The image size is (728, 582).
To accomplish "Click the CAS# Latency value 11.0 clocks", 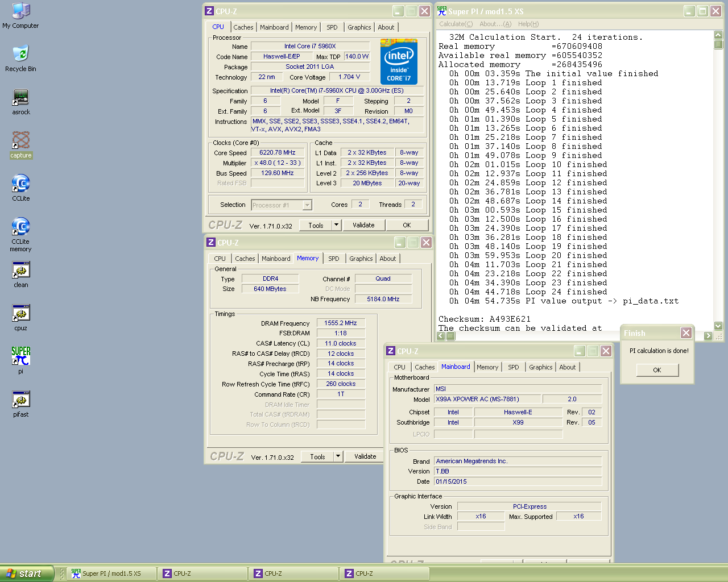I will click(341, 343).
